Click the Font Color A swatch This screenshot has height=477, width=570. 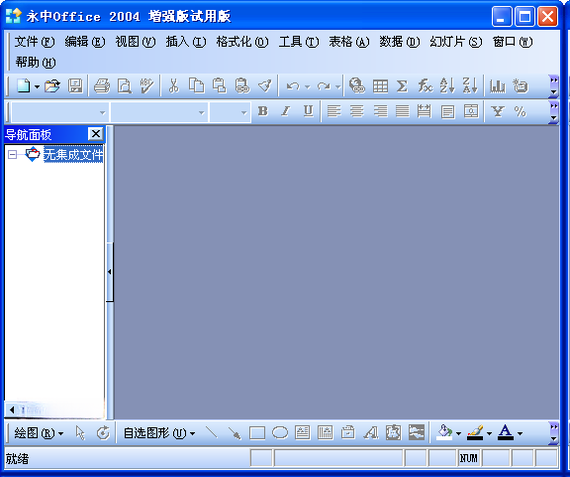point(506,433)
